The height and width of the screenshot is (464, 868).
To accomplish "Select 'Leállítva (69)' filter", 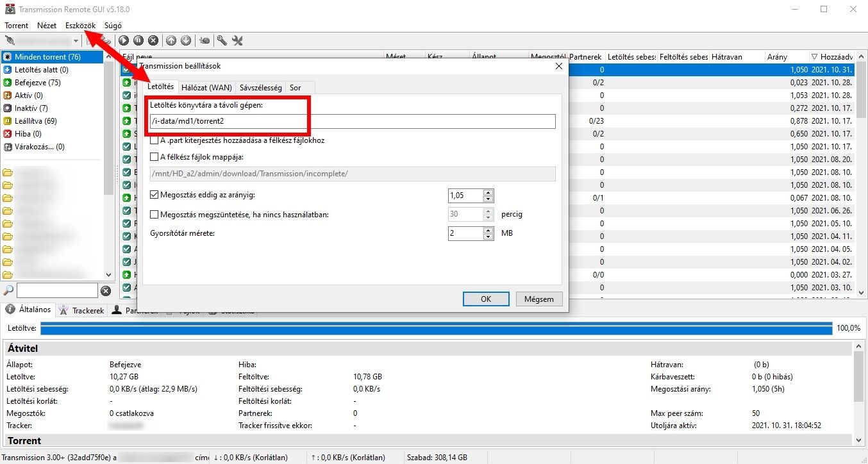I will (x=52, y=121).
